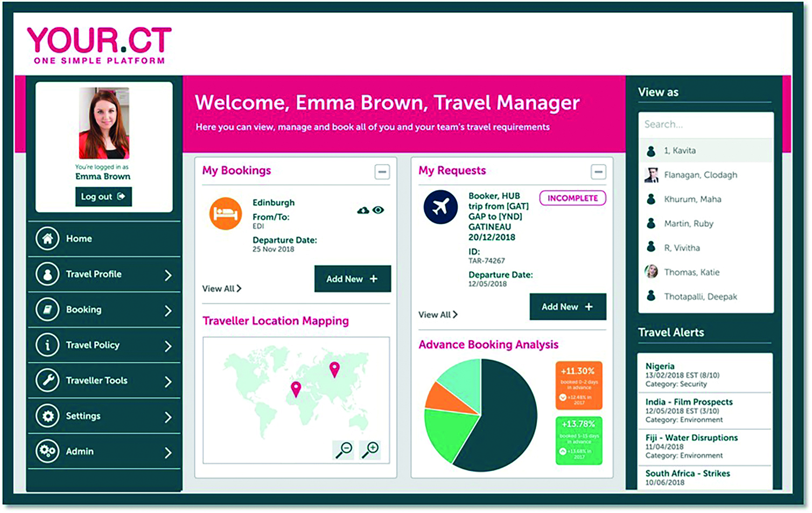
Task: Click the cloud download icon for Edinburgh booking
Action: tap(363, 210)
